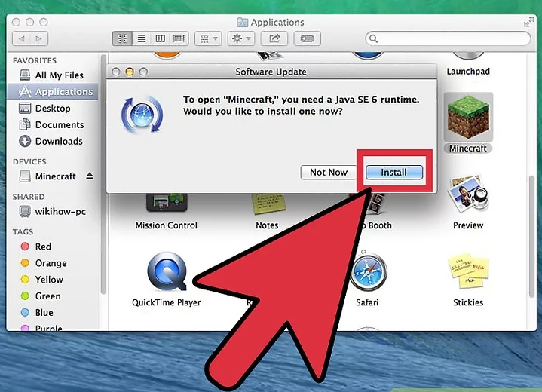This screenshot has height=392, width=542.
Task: Switch Finder to icon view
Action: pyautogui.click(x=122, y=38)
